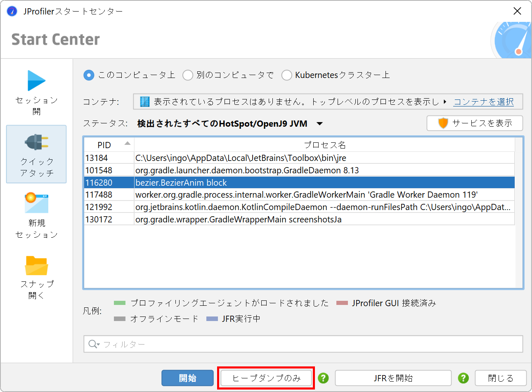Select the GradleDaemon 8.13 process row

click(299, 170)
